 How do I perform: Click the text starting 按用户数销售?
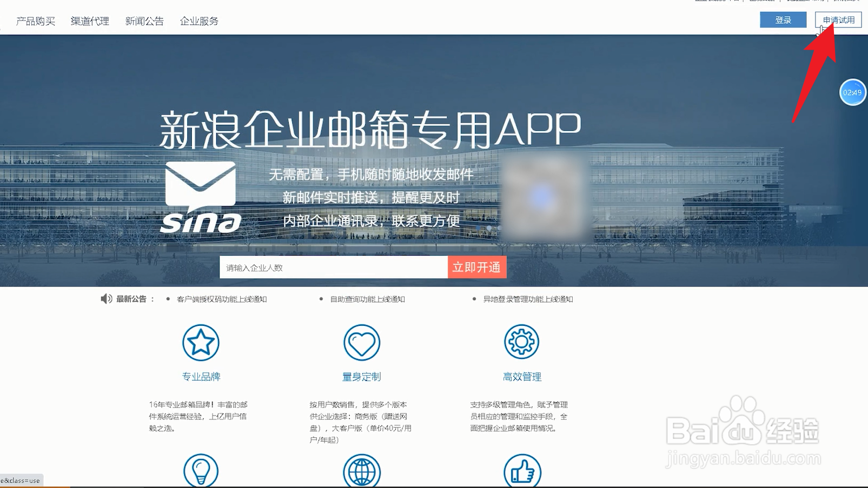point(361,422)
